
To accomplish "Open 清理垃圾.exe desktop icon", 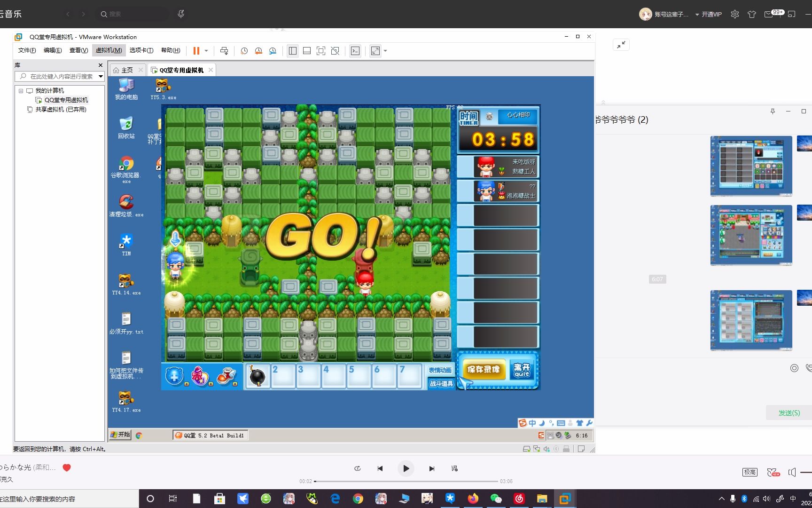I will (x=126, y=206).
